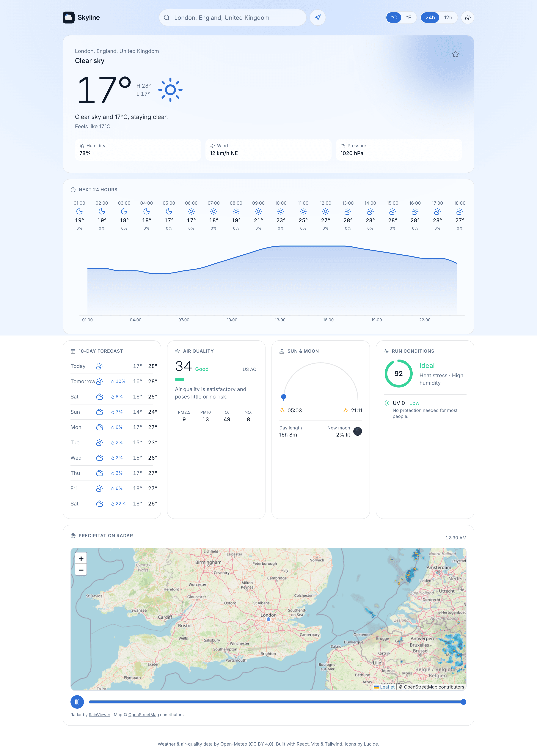
Task: Click the Humidity droplet icon
Action: pos(82,146)
